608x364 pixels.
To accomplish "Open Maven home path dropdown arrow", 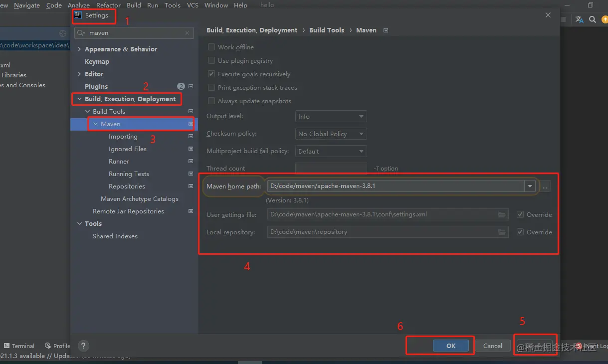I will coord(530,186).
